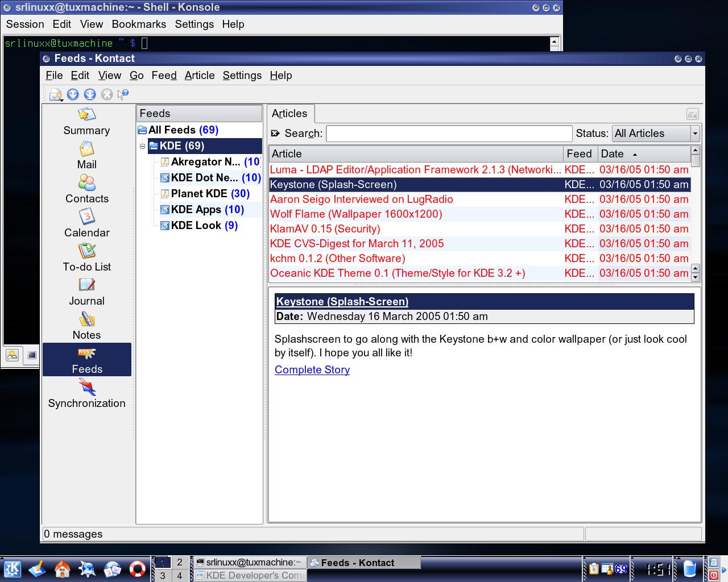Sort articles by the Date column header
The height and width of the screenshot is (582, 728).
point(644,154)
